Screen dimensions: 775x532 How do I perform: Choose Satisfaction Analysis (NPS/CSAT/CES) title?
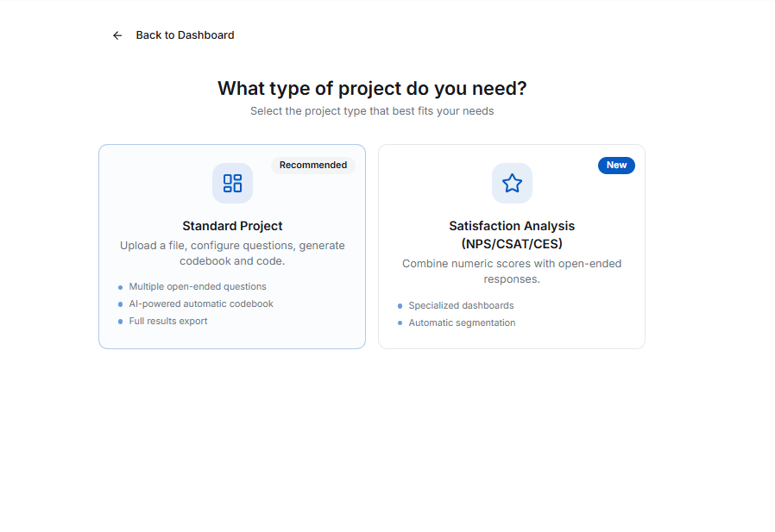512,235
